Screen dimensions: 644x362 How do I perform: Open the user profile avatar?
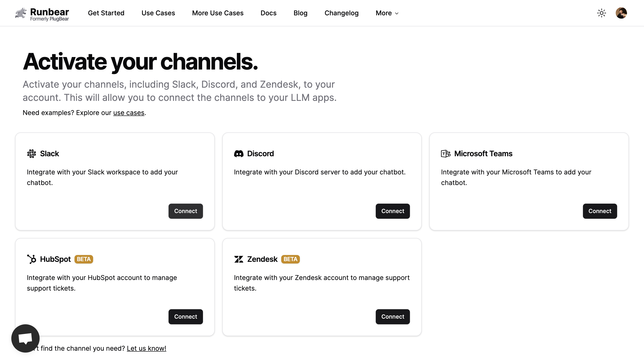[x=621, y=13]
